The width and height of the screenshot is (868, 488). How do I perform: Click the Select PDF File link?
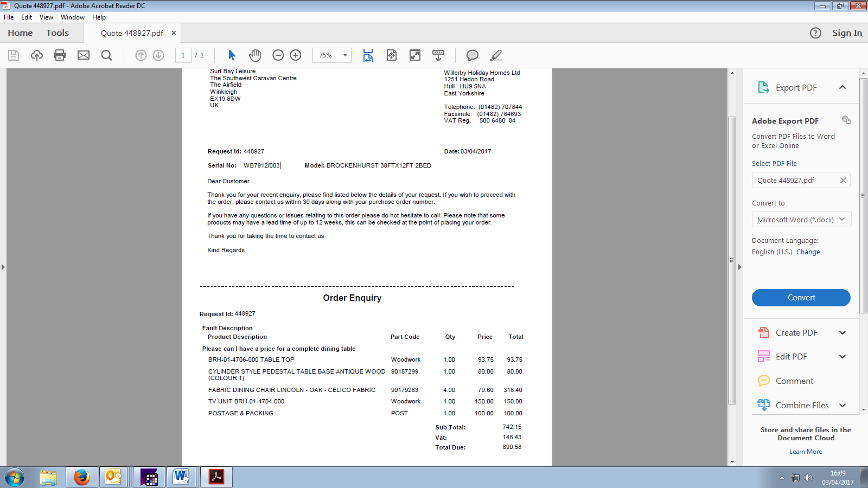(774, 164)
